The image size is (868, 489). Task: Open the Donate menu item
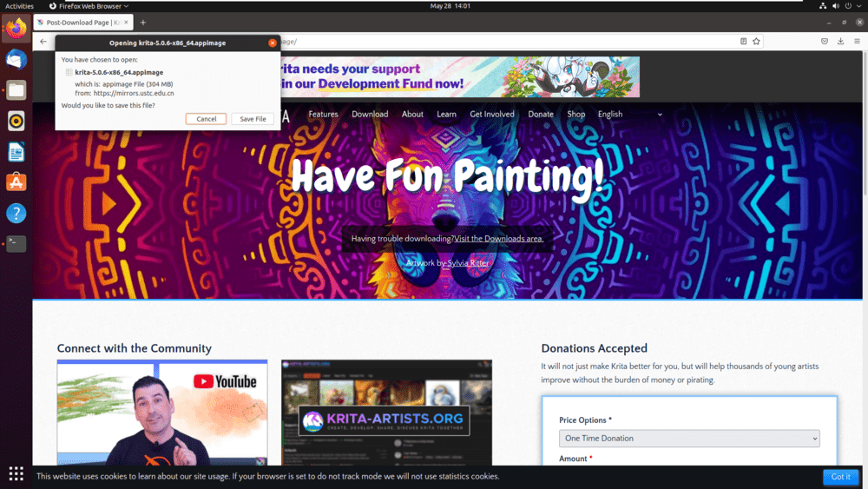click(541, 114)
